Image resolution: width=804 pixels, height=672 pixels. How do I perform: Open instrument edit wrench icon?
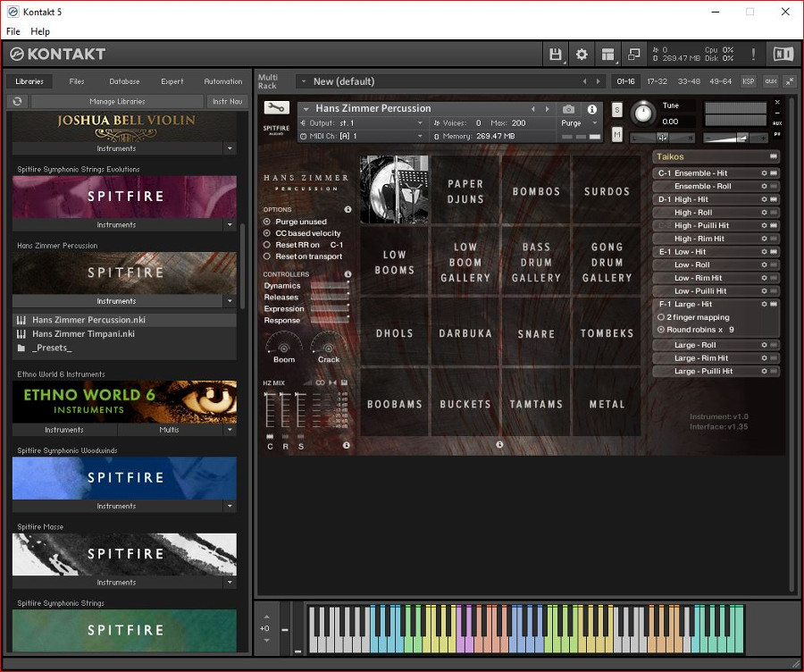[276, 108]
